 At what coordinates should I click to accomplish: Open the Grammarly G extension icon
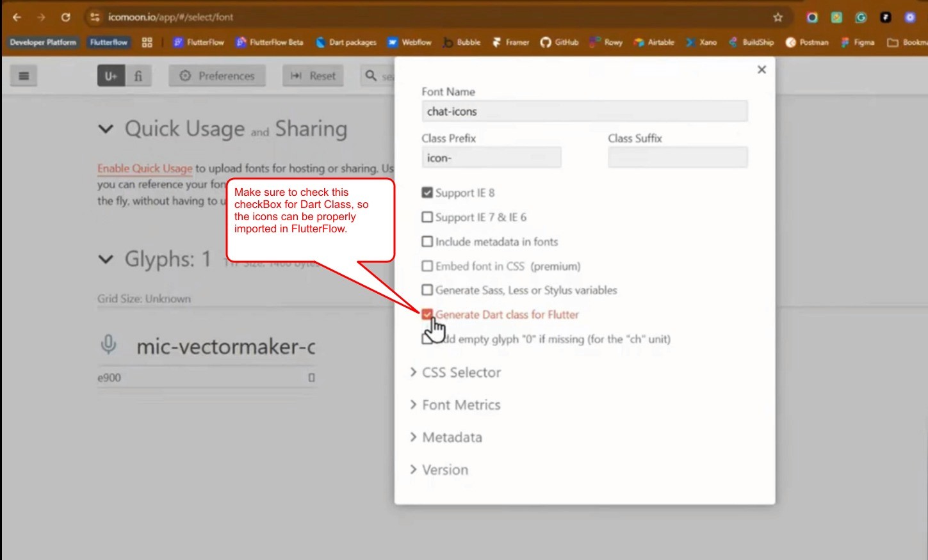(x=861, y=17)
